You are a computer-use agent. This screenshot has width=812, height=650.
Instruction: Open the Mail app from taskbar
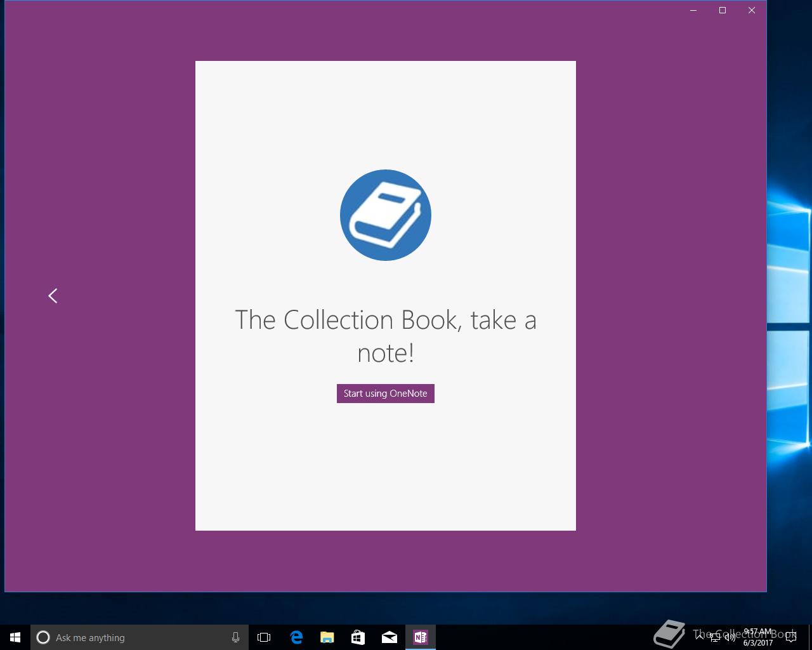coord(390,637)
